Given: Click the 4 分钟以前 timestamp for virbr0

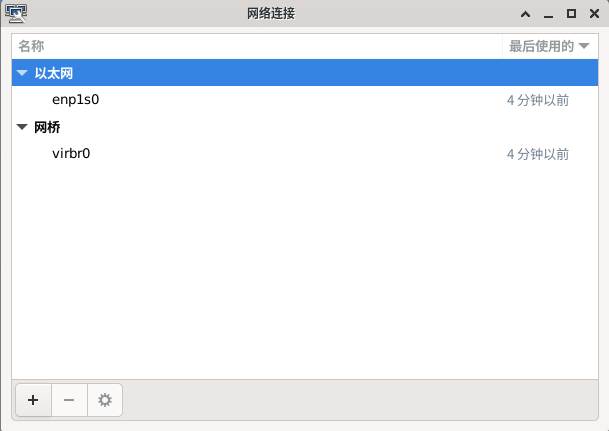Looking at the screenshot, I should coord(538,154).
